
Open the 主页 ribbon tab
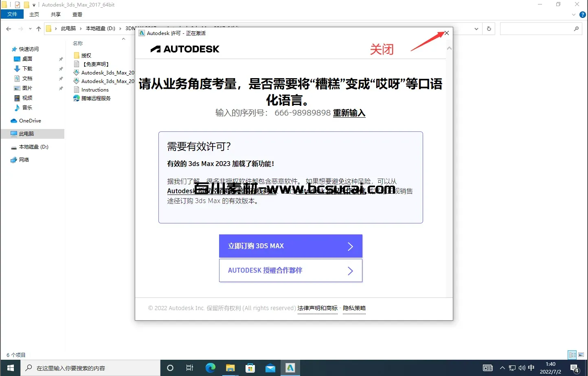click(x=34, y=14)
